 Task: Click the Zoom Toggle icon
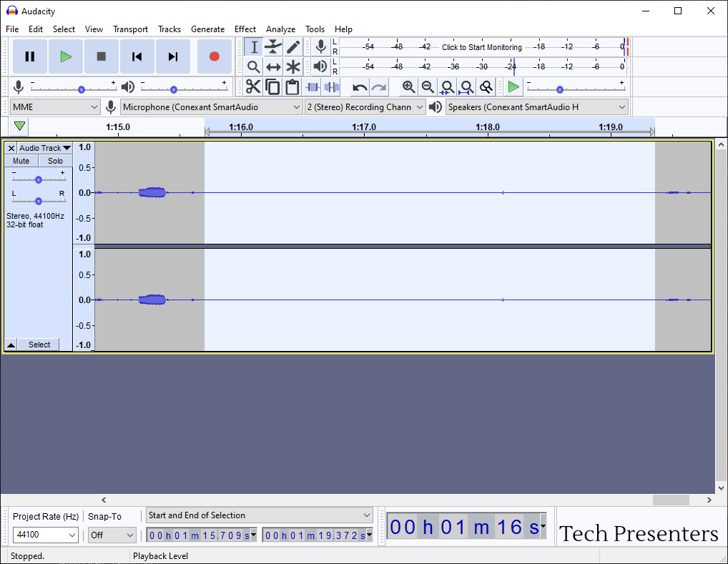[486, 86]
